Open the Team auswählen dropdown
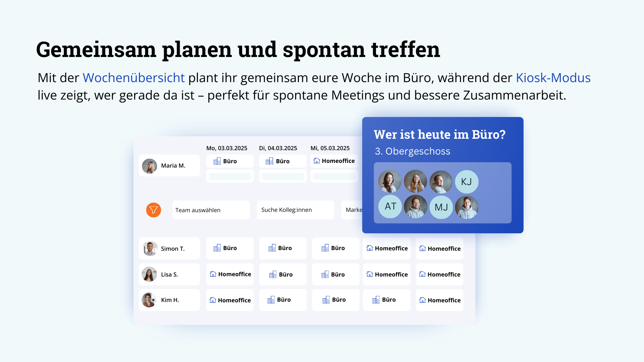The image size is (644, 362). (x=211, y=210)
